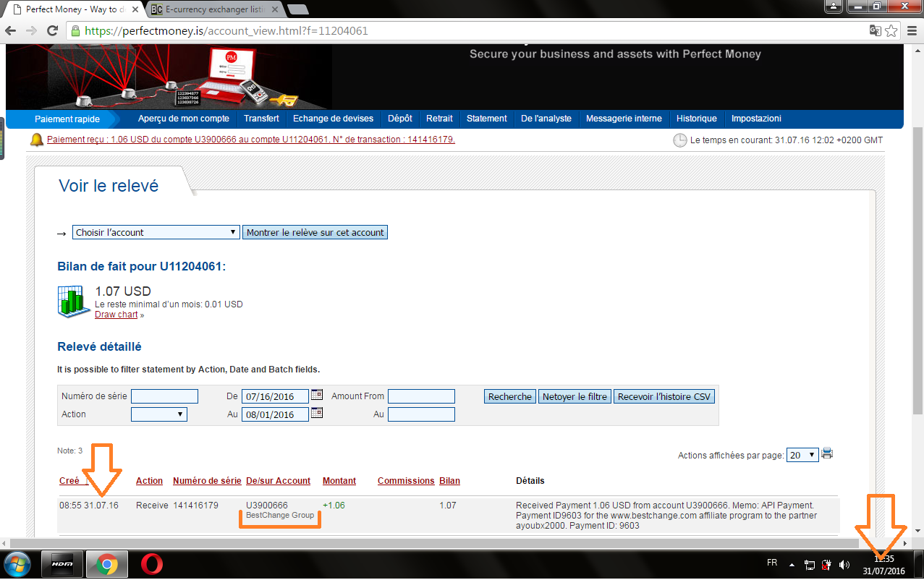Open the taskbar clock and date
Viewport: 924px width, 580px height.
(x=883, y=565)
